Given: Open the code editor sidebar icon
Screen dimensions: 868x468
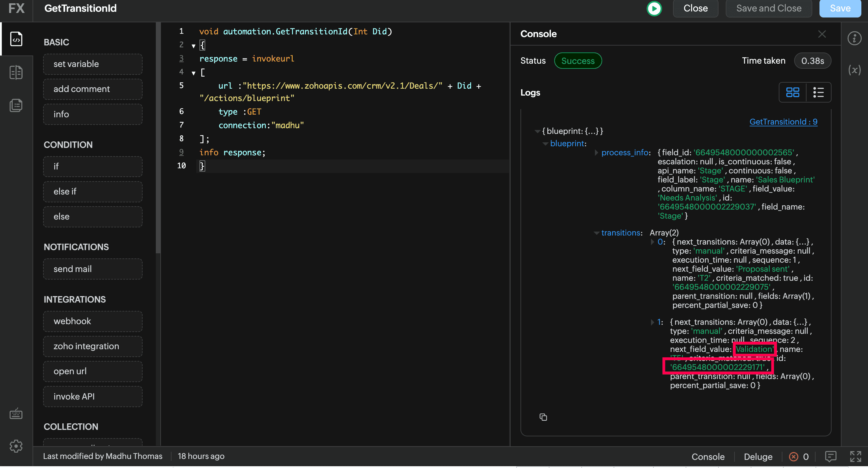Looking at the screenshot, I should pos(16,39).
